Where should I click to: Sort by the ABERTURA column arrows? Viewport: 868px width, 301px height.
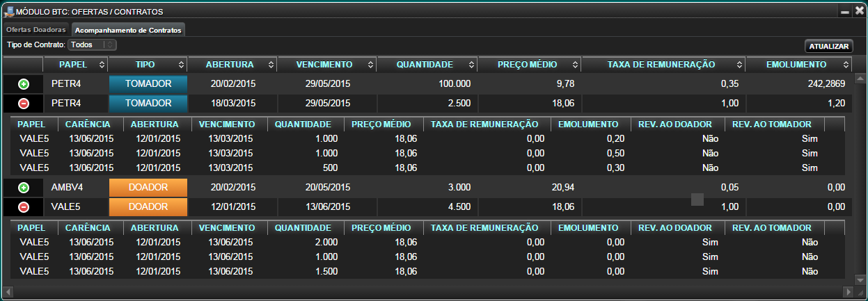[x=270, y=65]
